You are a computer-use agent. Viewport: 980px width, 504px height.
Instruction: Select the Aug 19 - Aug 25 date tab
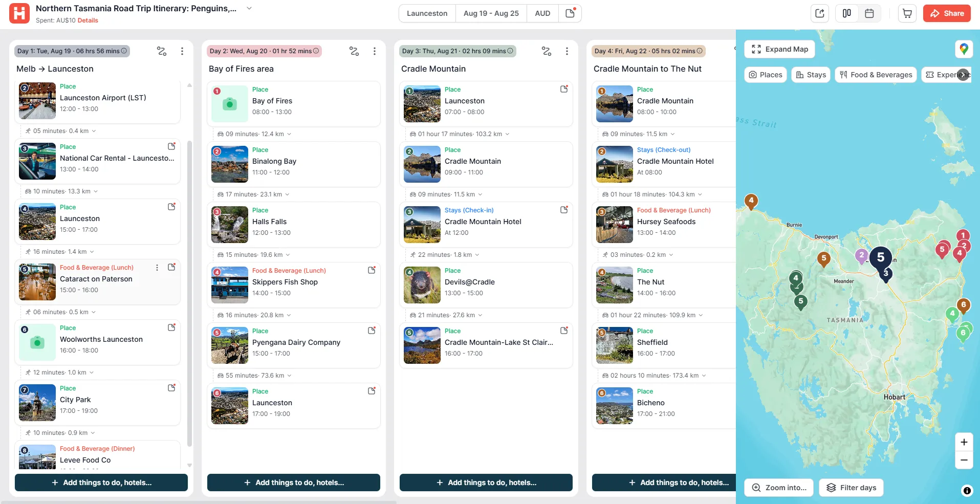coord(491,13)
